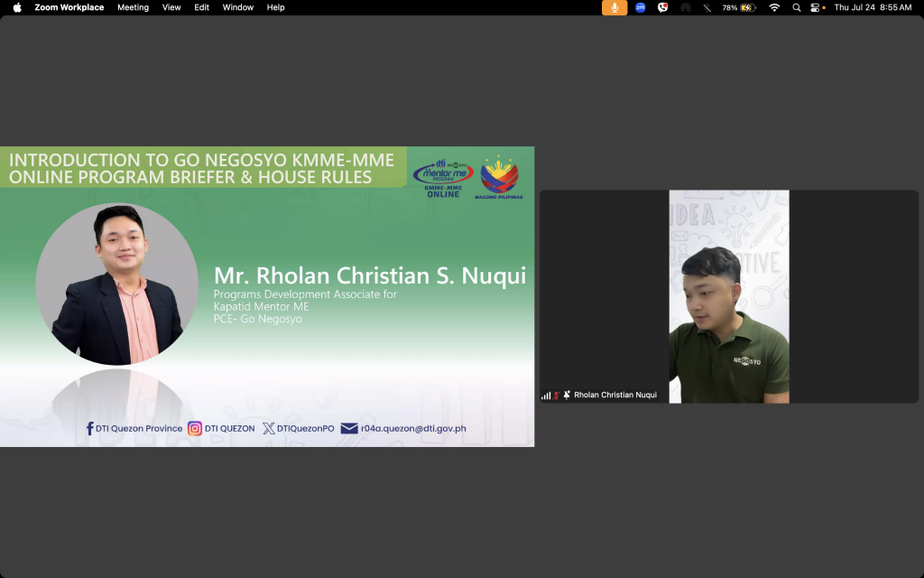Click the title line Online Program Briefer & House Rules
The height and width of the screenshot is (578, 924).
coord(190,177)
